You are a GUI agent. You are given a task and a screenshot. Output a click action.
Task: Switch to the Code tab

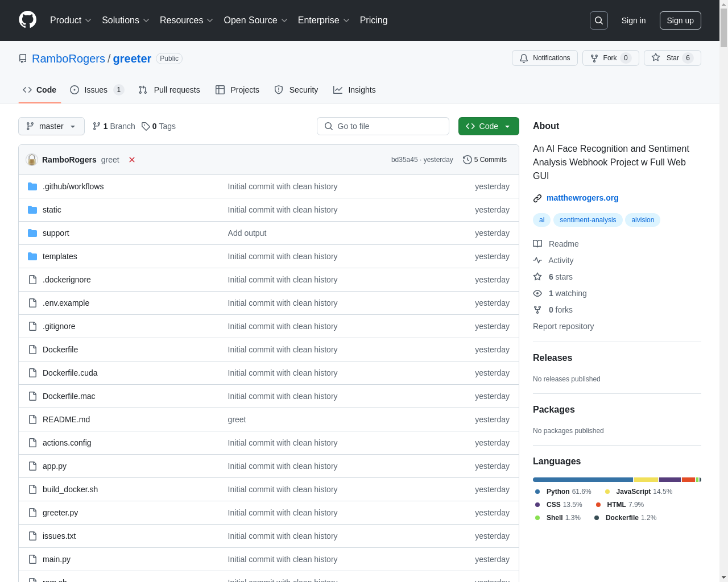point(39,90)
